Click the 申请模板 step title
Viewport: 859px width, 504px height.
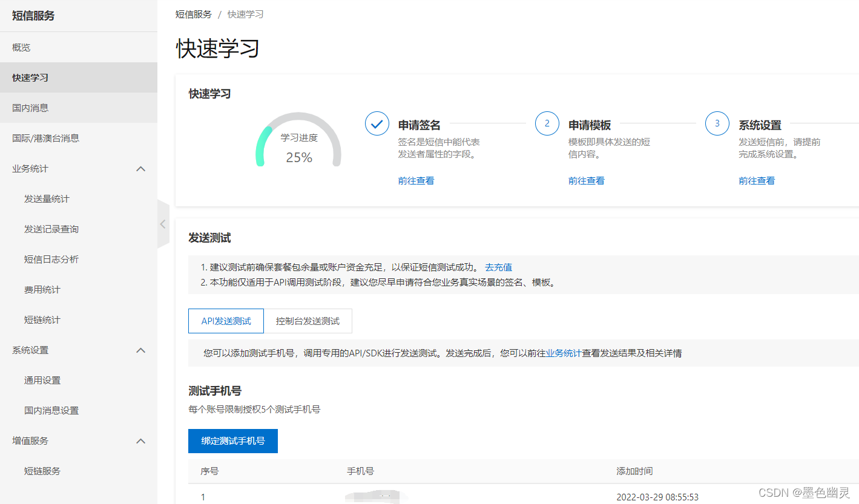589,125
